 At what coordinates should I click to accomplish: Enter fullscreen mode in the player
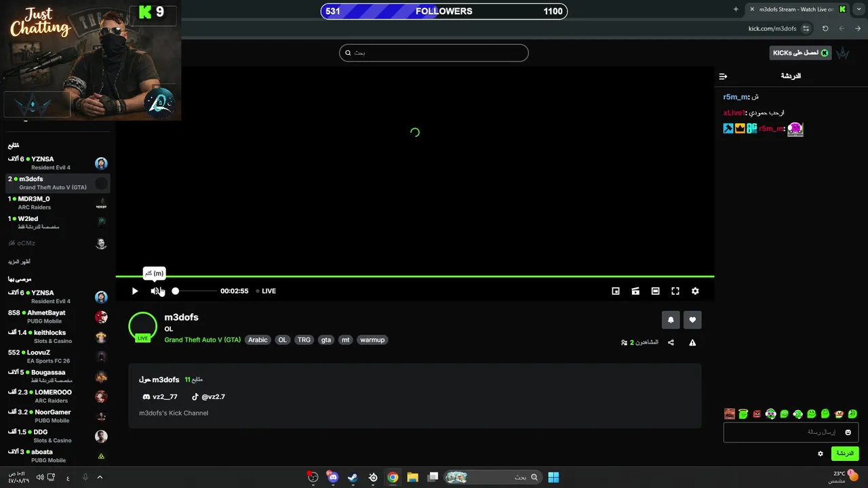pos(675,291)
